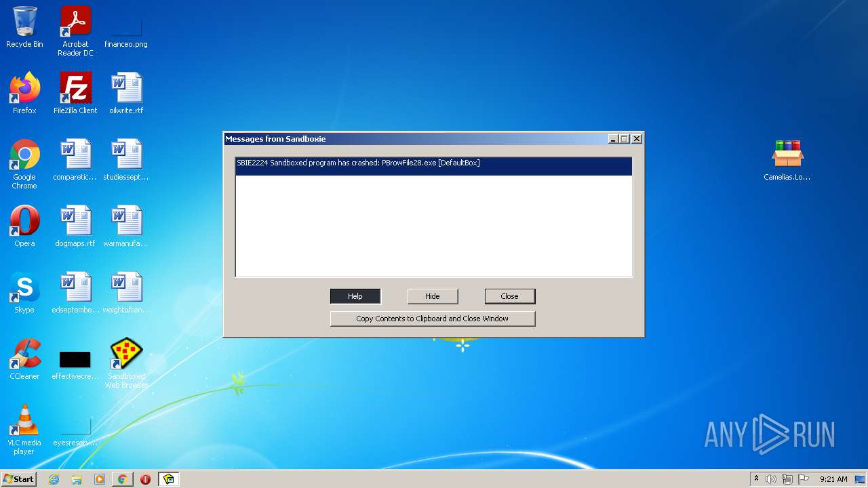The image size is (868, 488).
Task: Click the Opera taskbar icon
Action: [x=145, y=479]
